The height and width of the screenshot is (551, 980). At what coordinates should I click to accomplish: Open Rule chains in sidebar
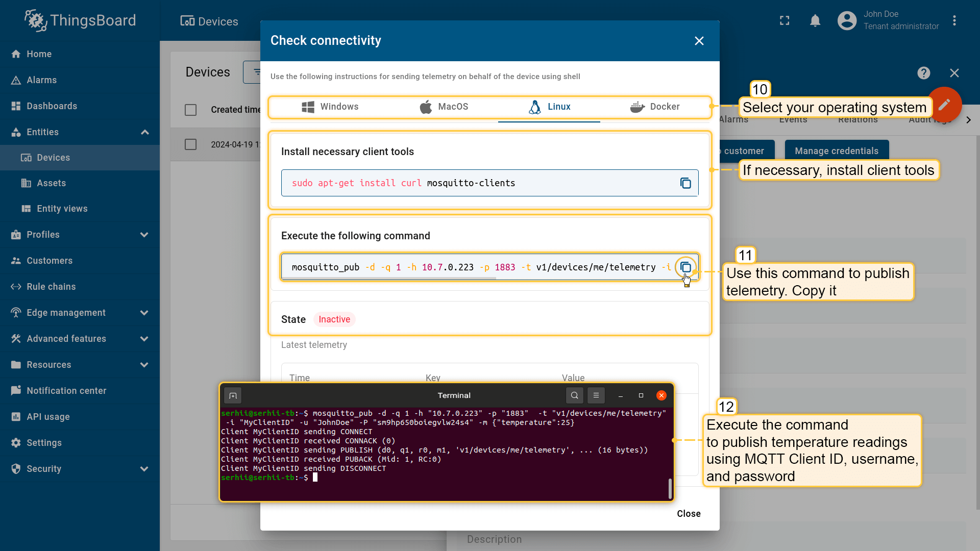51,287
